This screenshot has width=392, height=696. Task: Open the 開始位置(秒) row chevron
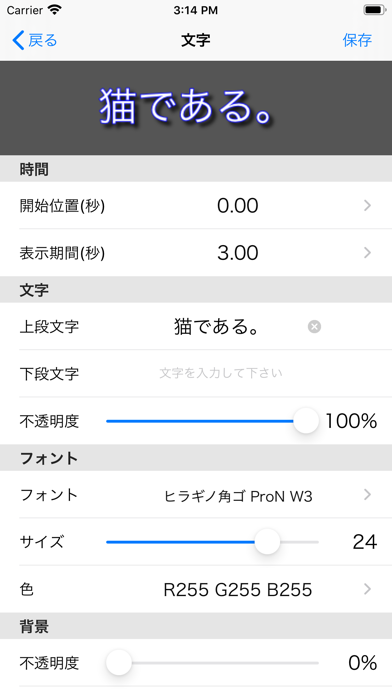point(367,206)
